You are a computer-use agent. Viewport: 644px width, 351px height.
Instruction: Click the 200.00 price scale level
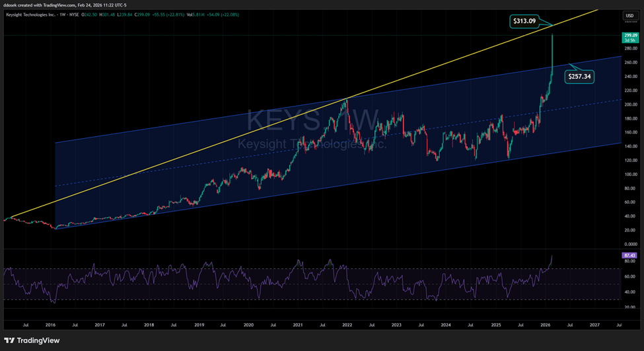(x=629, y=104)
